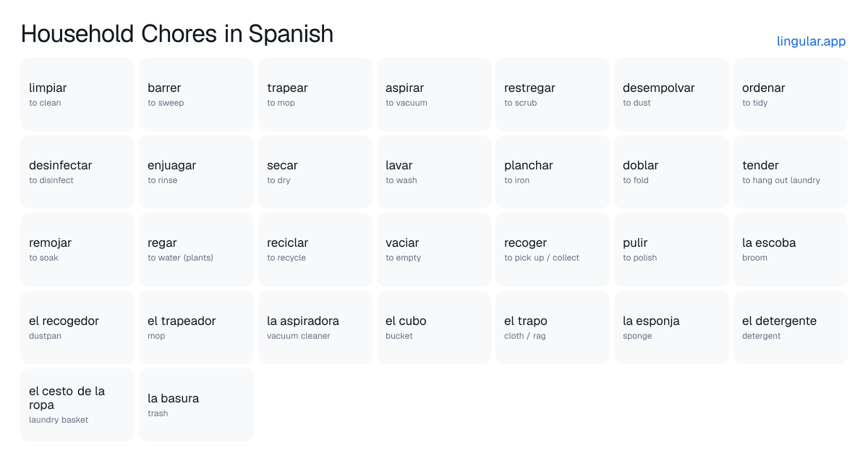Click the 'ordenar' to tidy card
The height and width of the screenshot is (456, 868).
[791, 95]
